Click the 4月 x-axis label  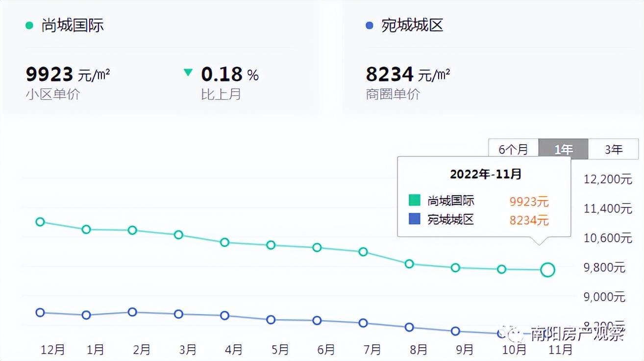234,349
